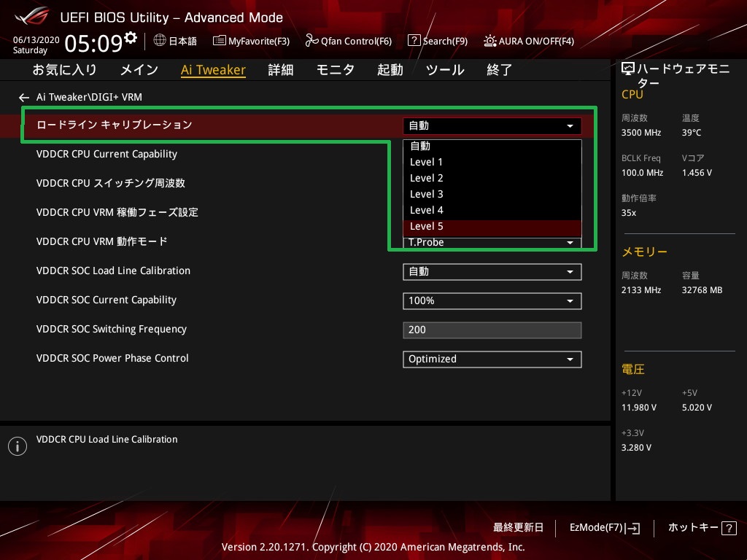The height and width of the screenshot is (560, 747).
Task: Click VDDCR CPU Load Line Calibration help text
Action: (107, 440)
